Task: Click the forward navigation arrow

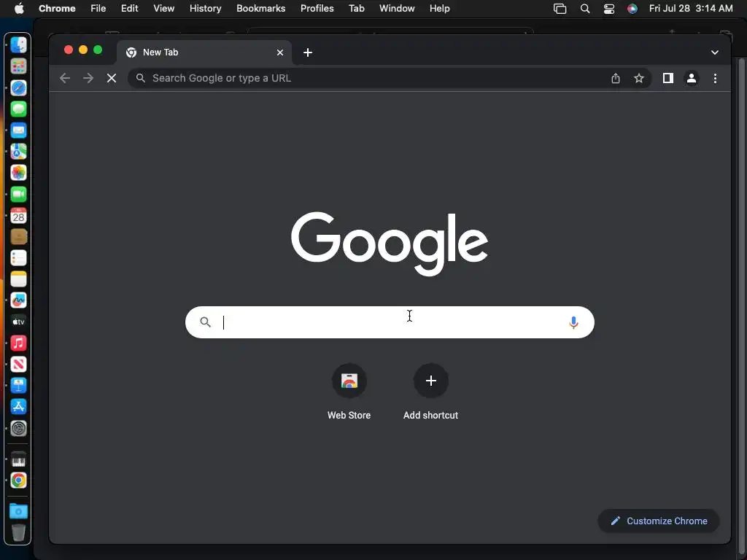Action: tap(88, 78)
